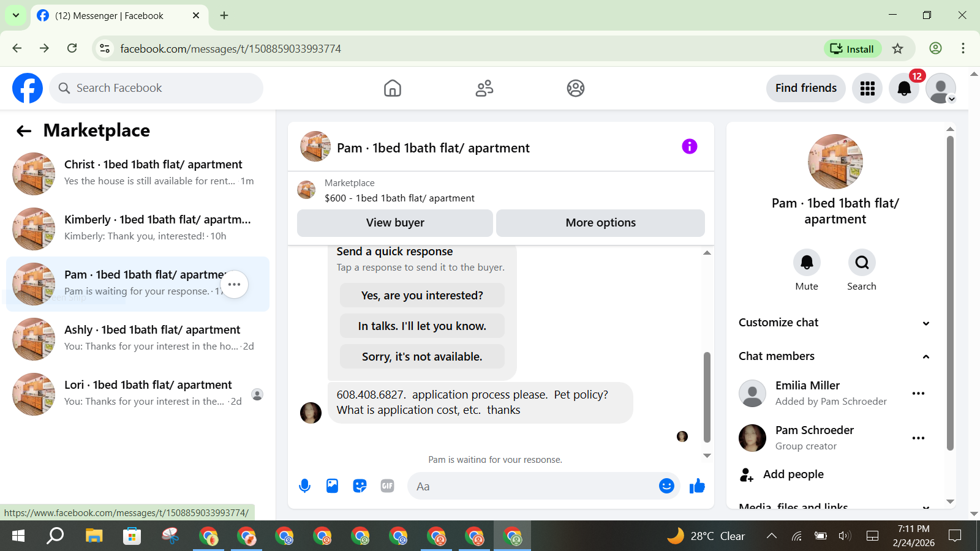Open Ashly conversation in the list

point(138,339)
